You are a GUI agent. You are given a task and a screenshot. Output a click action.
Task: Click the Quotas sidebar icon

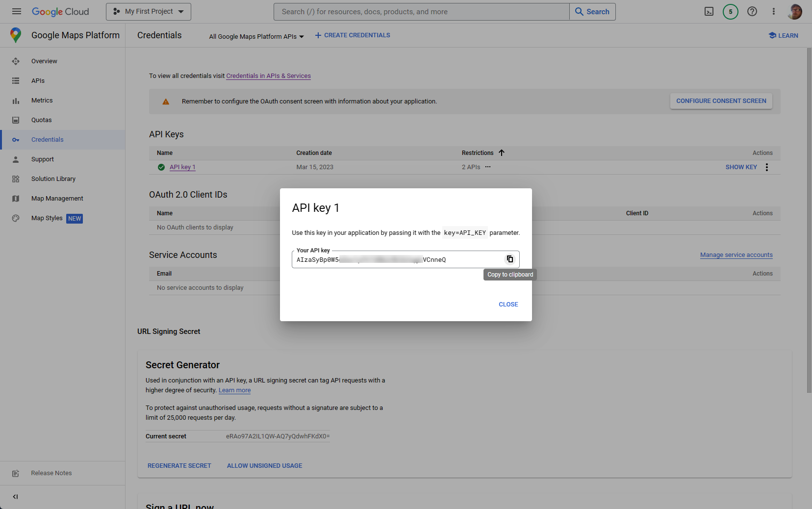(x=16, y=120)
